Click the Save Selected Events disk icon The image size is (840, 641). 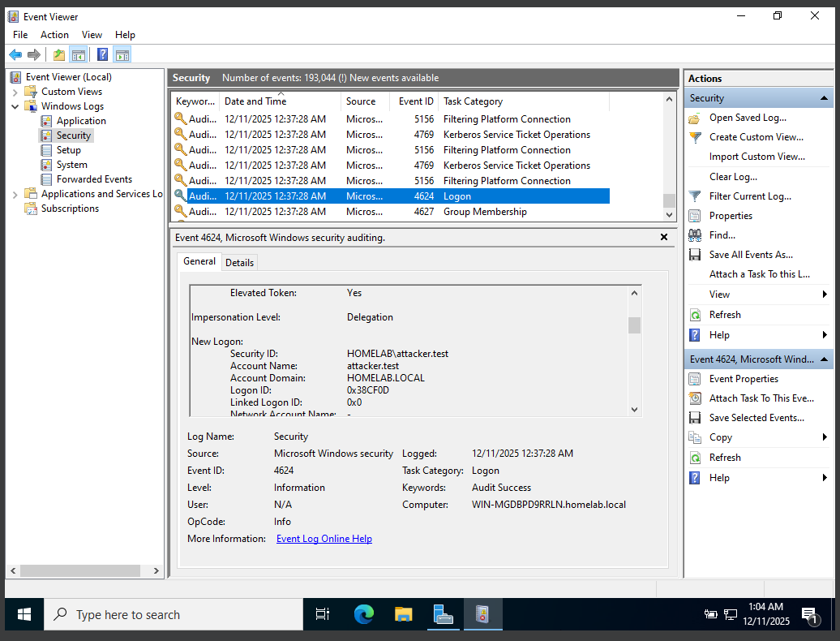pos(695,418)
